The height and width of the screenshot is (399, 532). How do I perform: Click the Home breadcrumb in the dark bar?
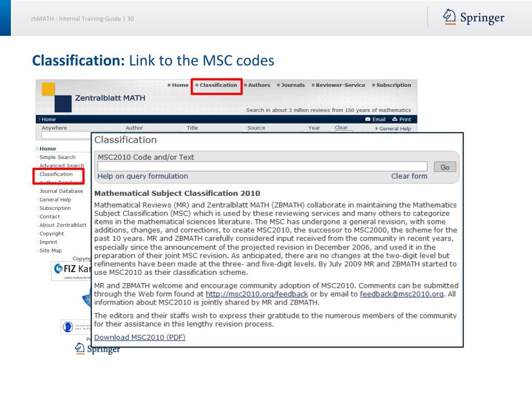48,119
